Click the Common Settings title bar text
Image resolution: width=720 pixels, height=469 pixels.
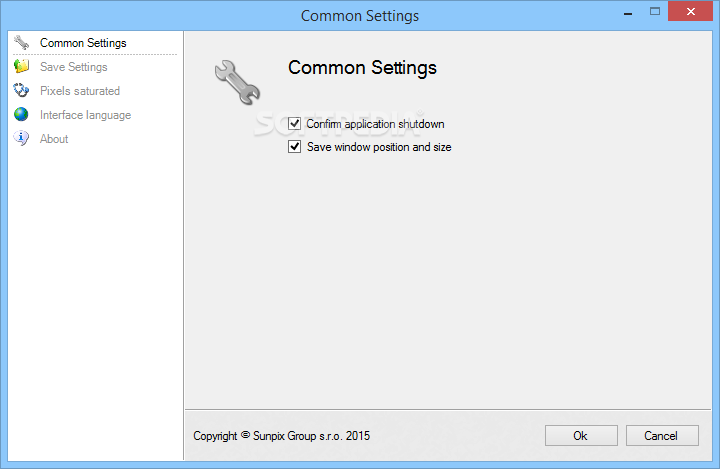click(359, 16)
